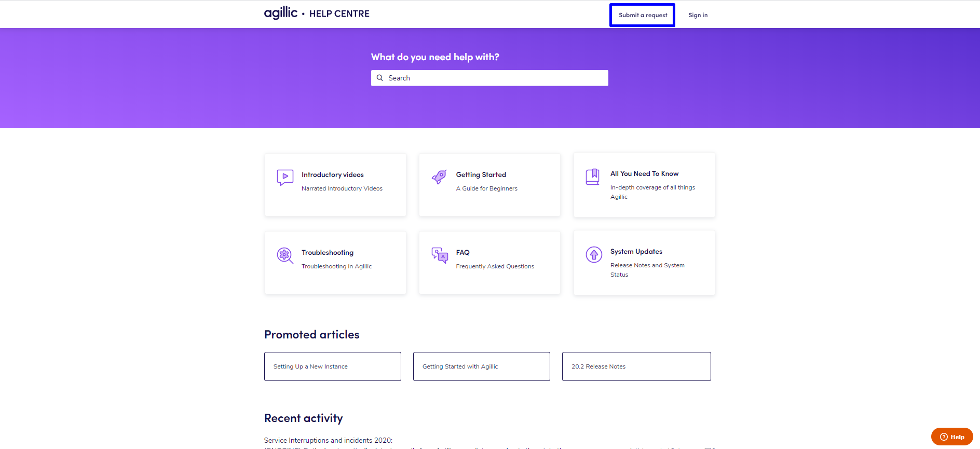Click What do you need help with heading
The height and width of the screenshot is (449, 980).
(x=435, y=57)
